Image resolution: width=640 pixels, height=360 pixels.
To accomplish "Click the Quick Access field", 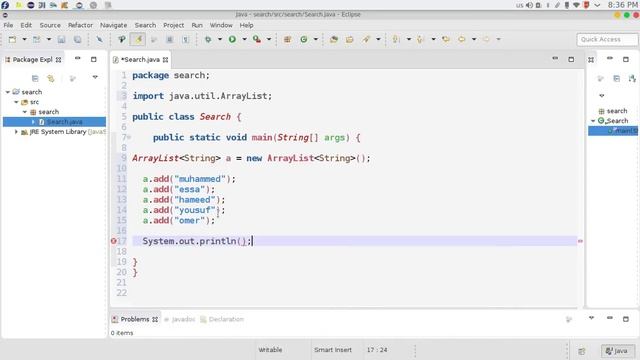I will point(607,40).
